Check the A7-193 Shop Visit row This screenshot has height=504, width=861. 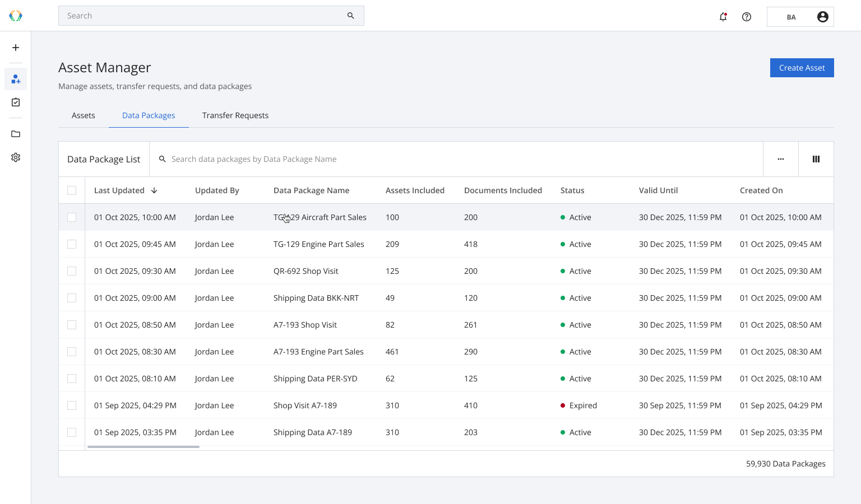72,325
